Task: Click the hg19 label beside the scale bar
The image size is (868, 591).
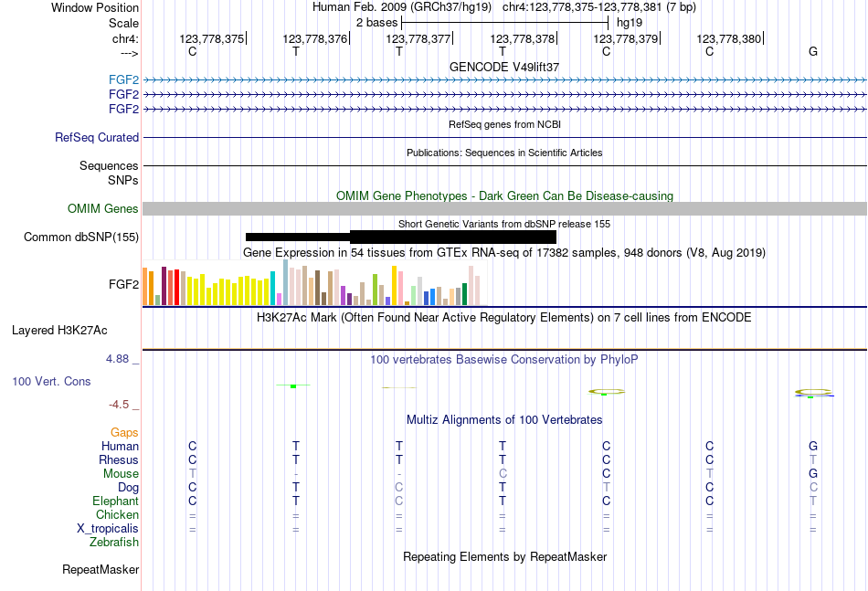Action: pos(630,23)
